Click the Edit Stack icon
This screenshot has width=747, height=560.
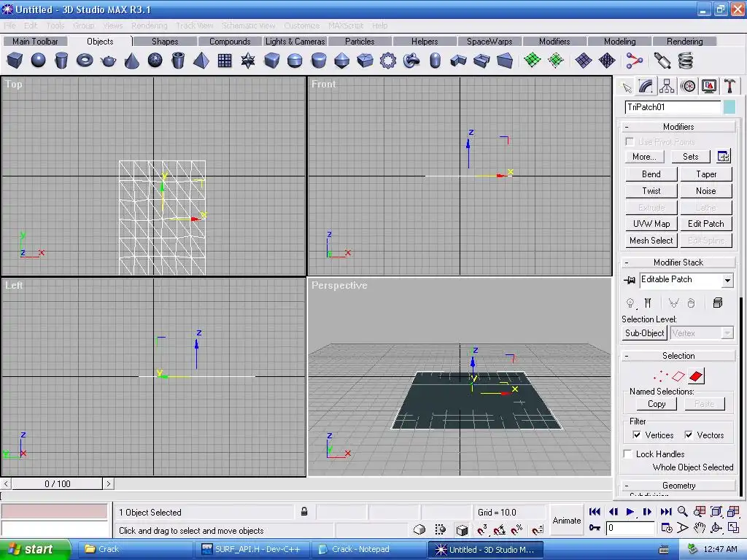718,303
